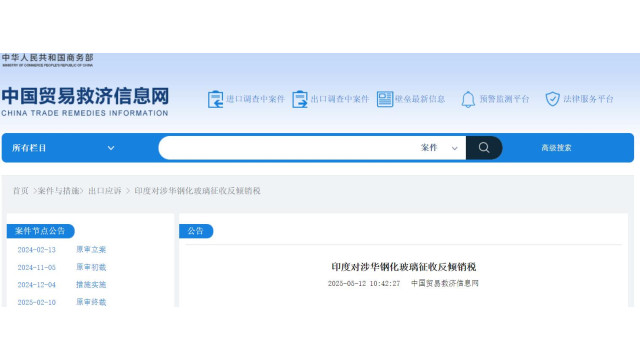This screenshot has width=640, height=360.
Task: Open the 壁垒最新信息 newspaper icon
Action: coord(384,99)
